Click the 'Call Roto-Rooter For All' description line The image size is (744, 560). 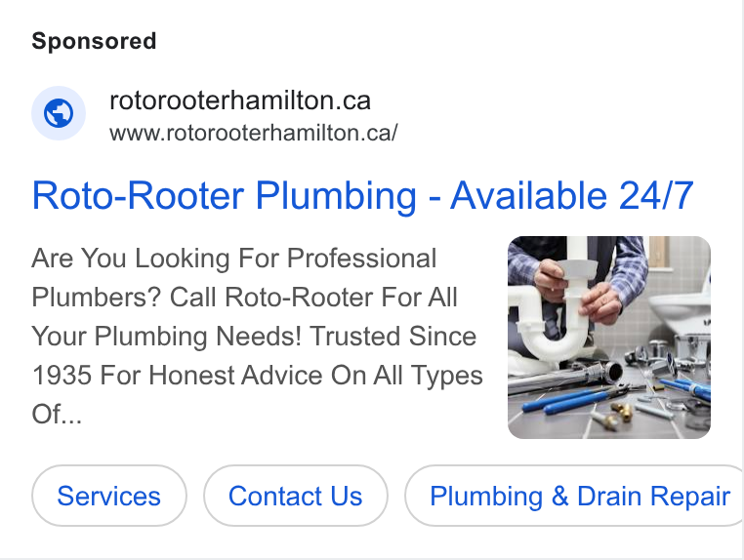click(x=313, y=298)
